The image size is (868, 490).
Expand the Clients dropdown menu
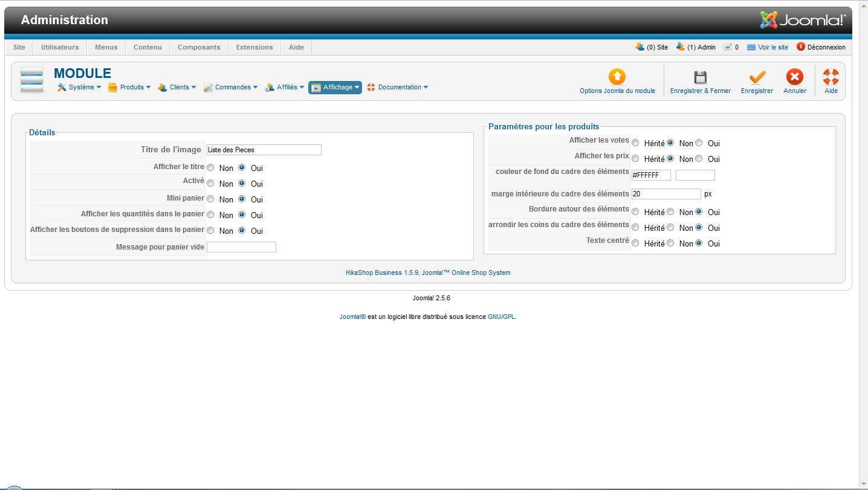(x=177, y=88)
